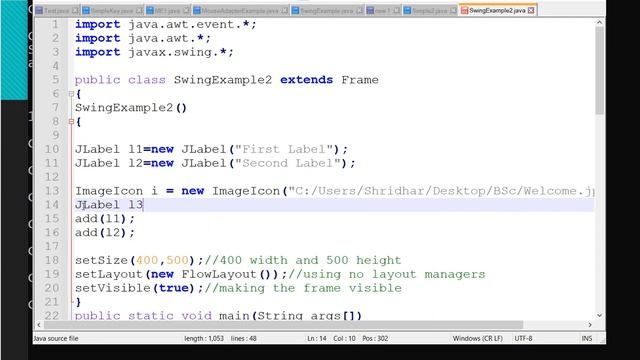Place cursor after 'JLabel l3' on line 14
The image size is (640, 360).
click(143, 205)
